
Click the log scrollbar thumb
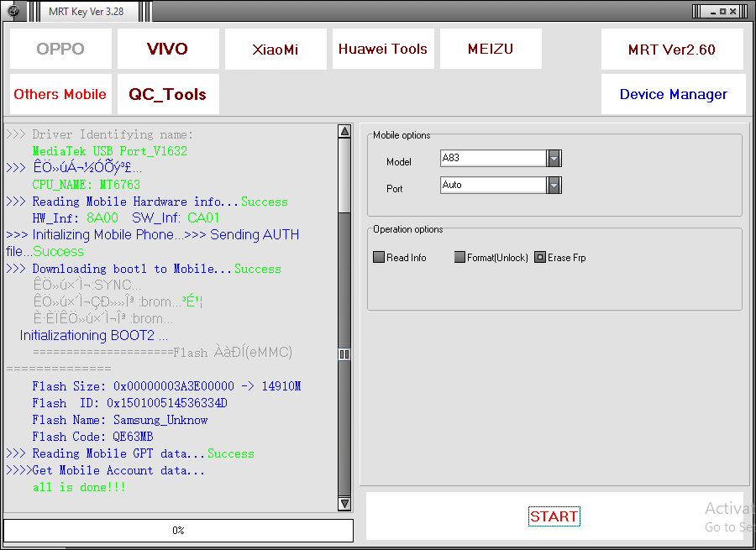[x=344, y=354]
